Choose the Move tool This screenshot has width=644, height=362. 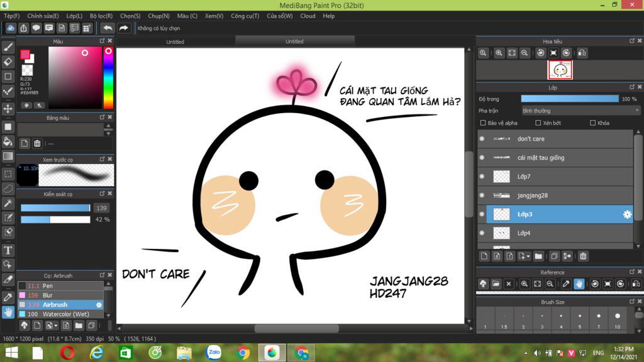pyautogui.click(x=8, y=109)
